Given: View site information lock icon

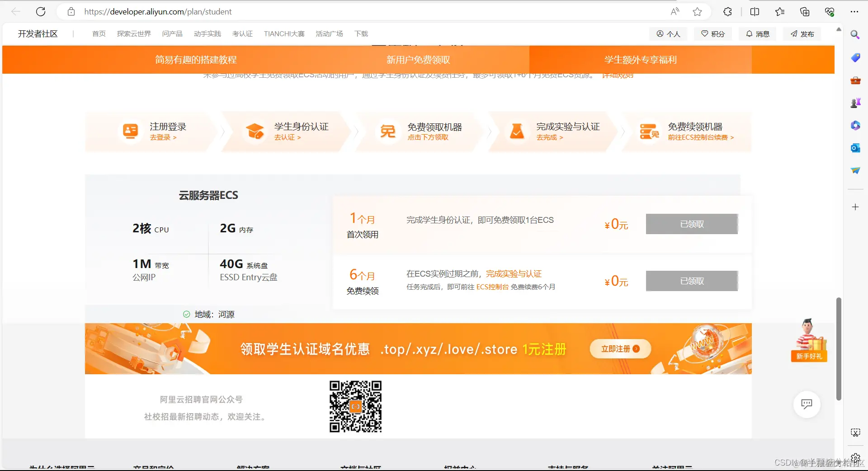Looking at the screenshot, I should (x=71, y=12).
